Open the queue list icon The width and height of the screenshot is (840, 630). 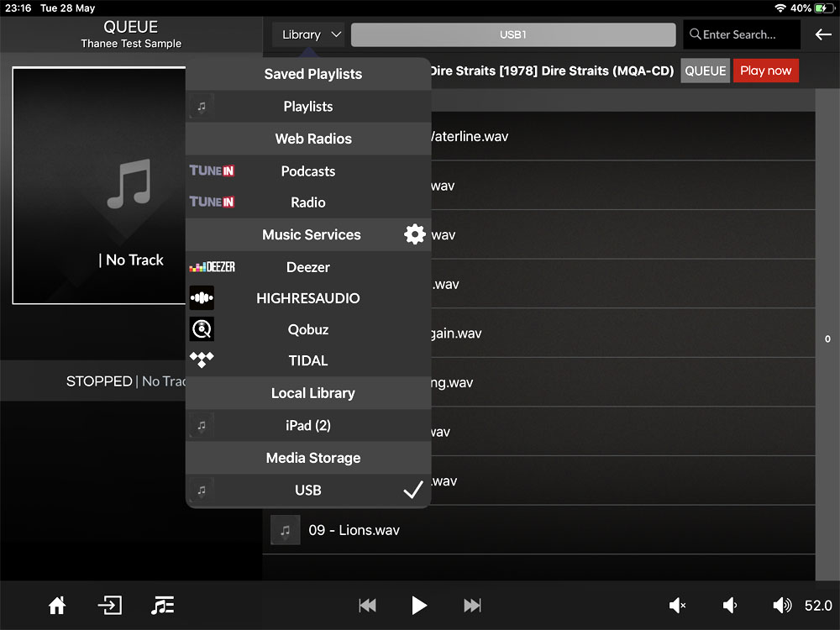163,606
